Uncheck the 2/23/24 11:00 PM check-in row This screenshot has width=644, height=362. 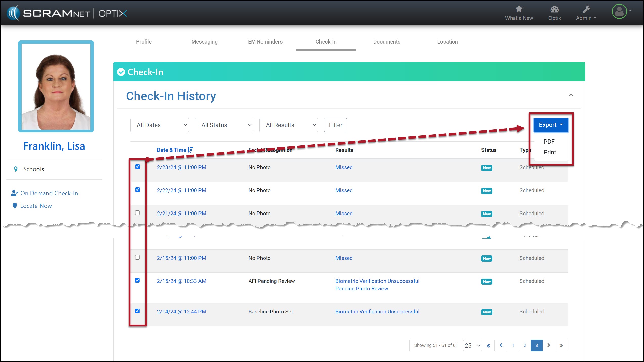[x=137, y=167]
